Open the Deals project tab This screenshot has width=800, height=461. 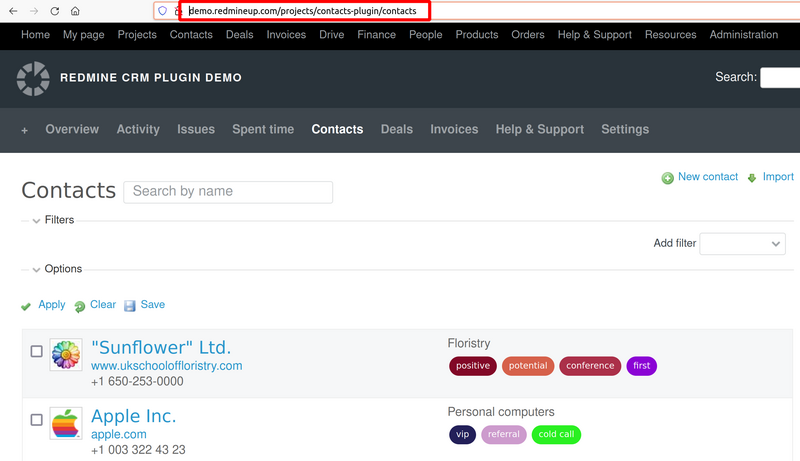[x=396, y=129]
